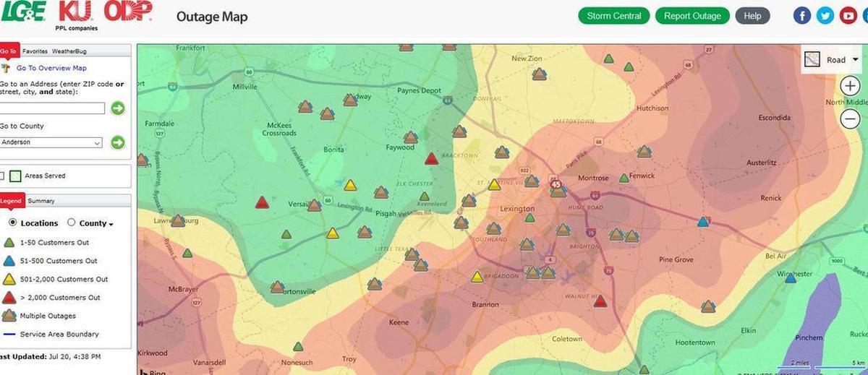Click the > 2,000 Customers Out legend triangle
The image size is (868, 375).
tap(9, 297)
